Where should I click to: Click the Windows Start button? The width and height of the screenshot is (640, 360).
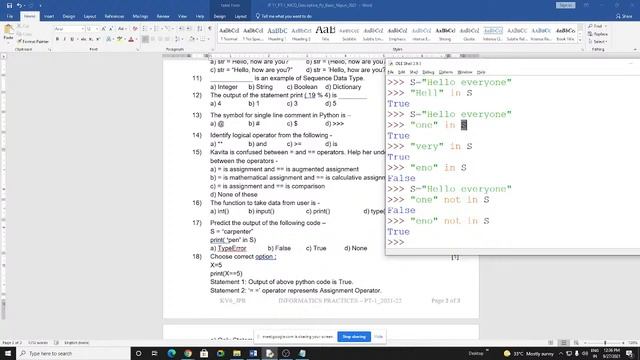[8, 353]
